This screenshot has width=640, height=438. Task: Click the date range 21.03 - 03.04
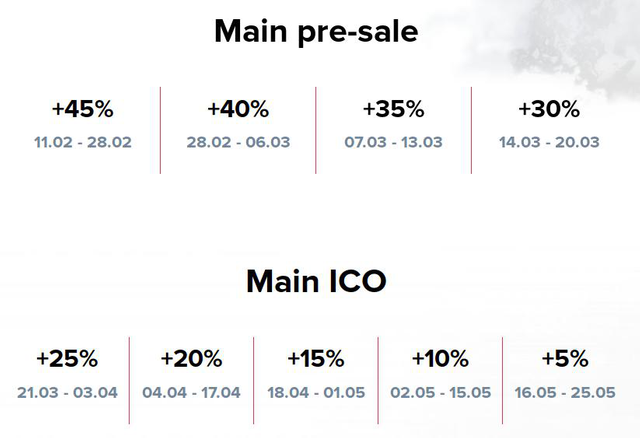(x=67, y=392)
